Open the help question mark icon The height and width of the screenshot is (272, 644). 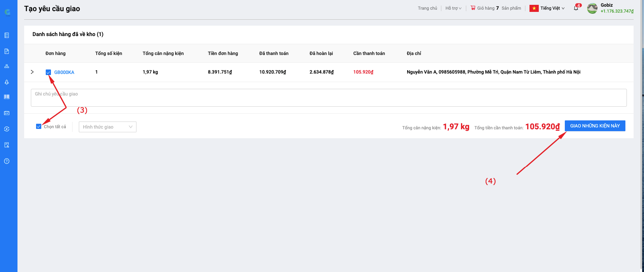(x=7, y=161)
